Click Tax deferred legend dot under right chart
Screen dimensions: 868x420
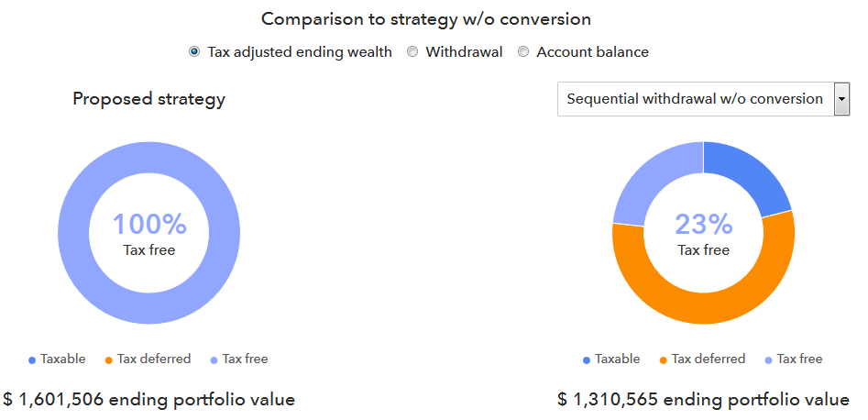tap(665, 359)
